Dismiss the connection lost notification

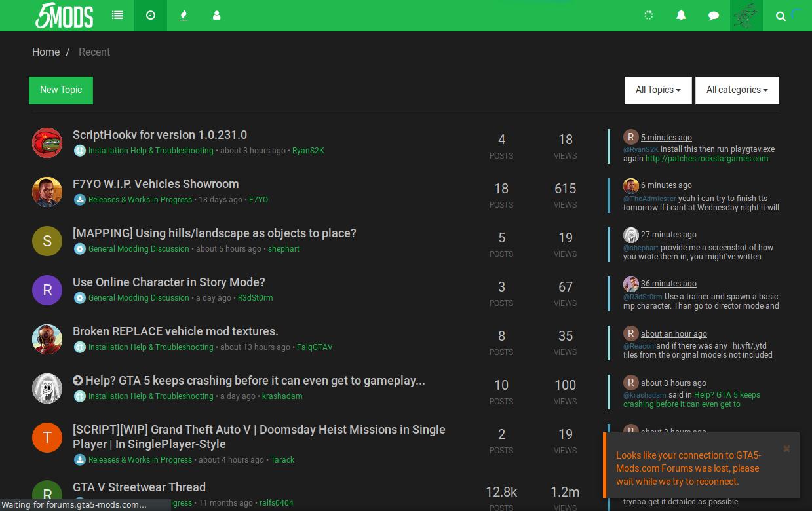786,449
